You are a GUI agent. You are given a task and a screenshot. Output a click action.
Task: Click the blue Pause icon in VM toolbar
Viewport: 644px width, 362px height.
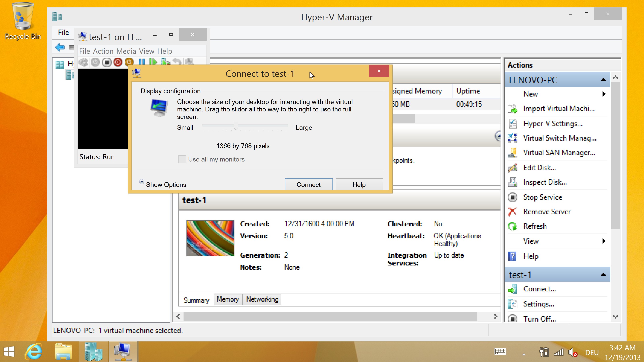coord(142,62)
